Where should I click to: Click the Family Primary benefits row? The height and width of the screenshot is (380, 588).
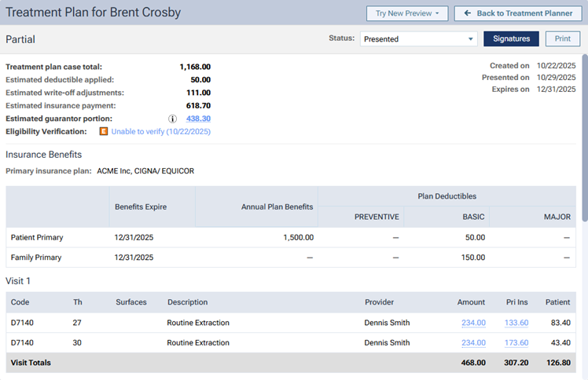click(x=36, y=258)
